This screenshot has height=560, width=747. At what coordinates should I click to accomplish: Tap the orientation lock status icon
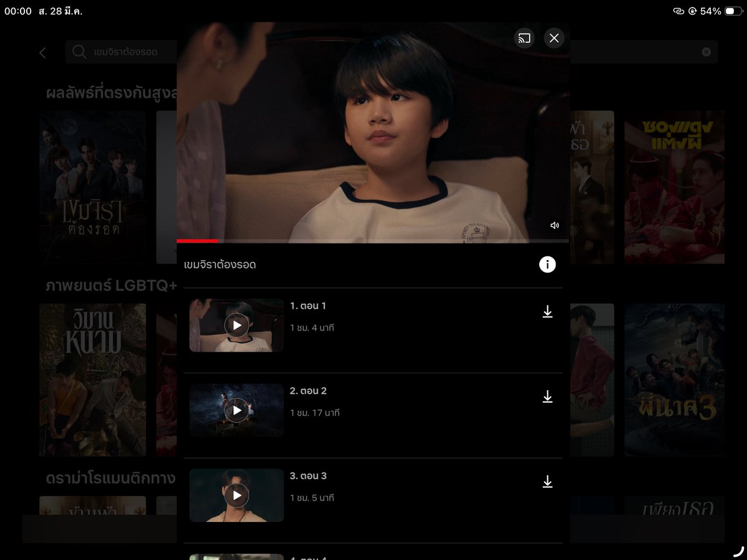point(692,11)
